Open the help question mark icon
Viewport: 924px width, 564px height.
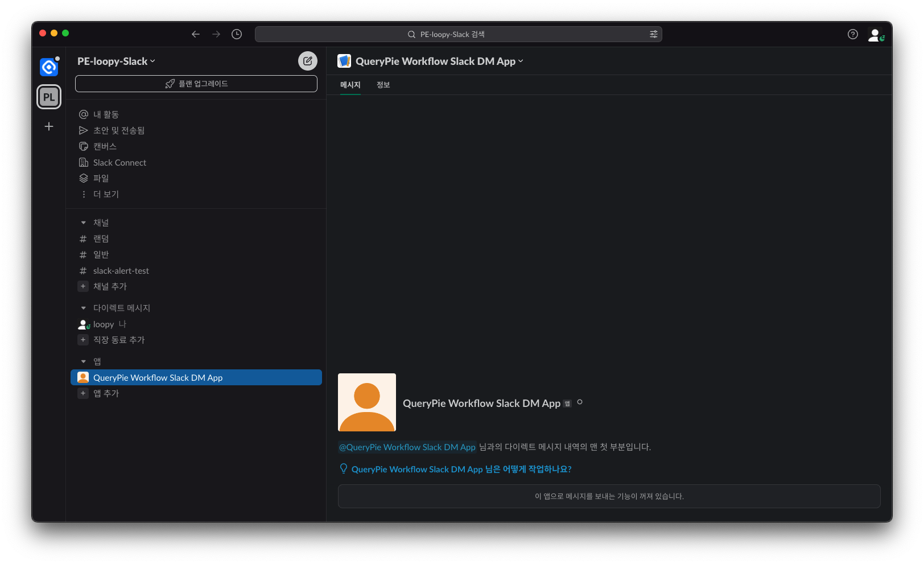852,34
